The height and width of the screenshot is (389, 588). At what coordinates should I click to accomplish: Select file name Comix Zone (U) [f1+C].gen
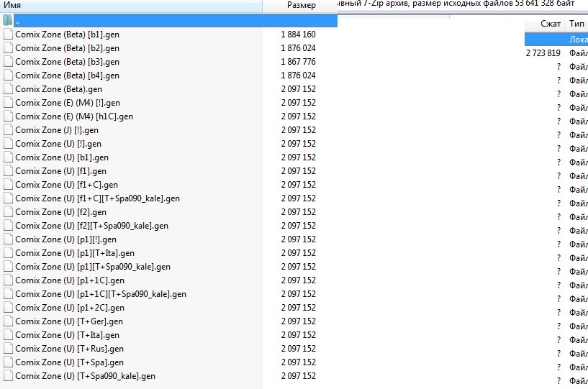(66, 185)
